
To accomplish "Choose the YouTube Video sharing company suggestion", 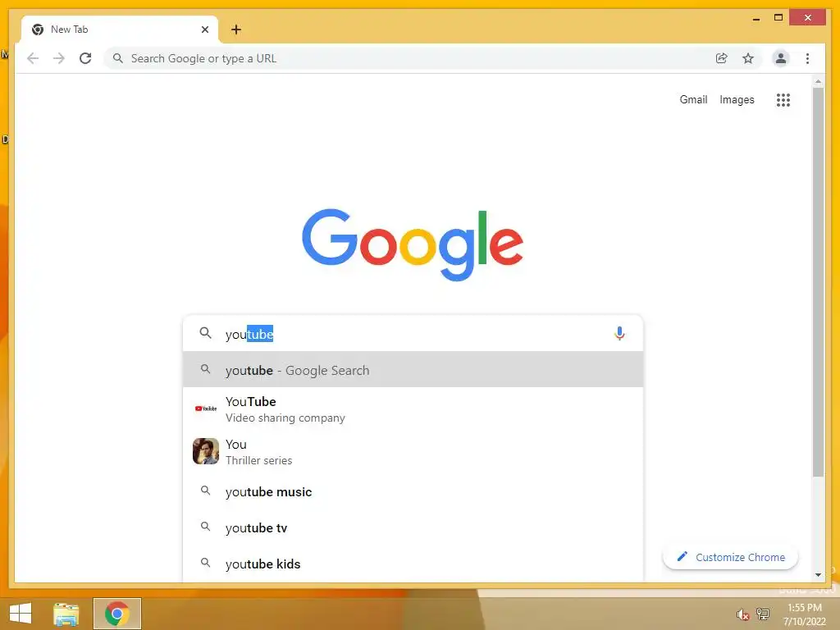I will [413, 409].
